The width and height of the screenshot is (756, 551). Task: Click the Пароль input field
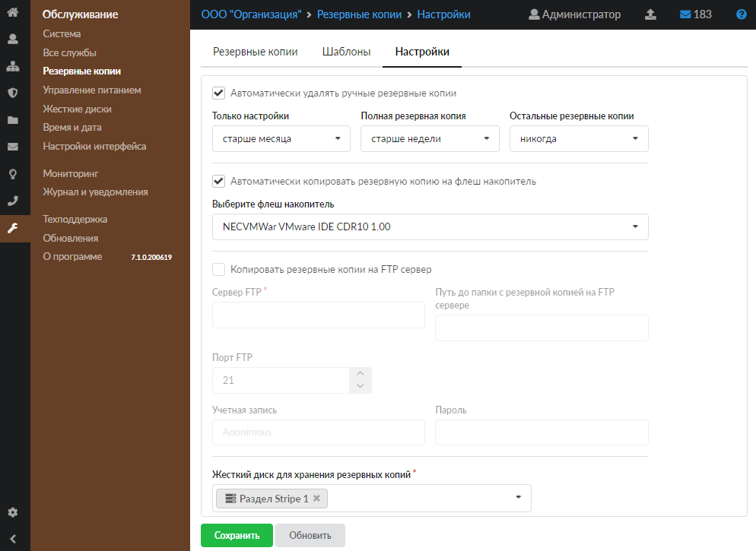542,432
